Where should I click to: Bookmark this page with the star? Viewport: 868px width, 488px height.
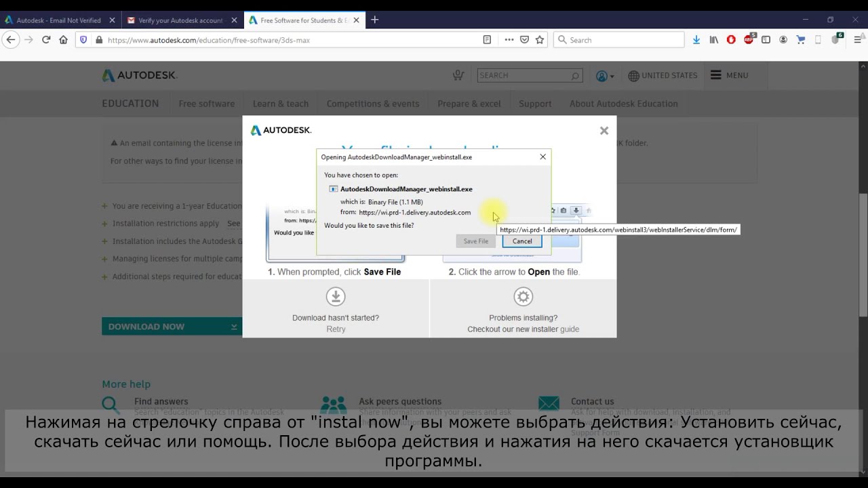[540, 40]
